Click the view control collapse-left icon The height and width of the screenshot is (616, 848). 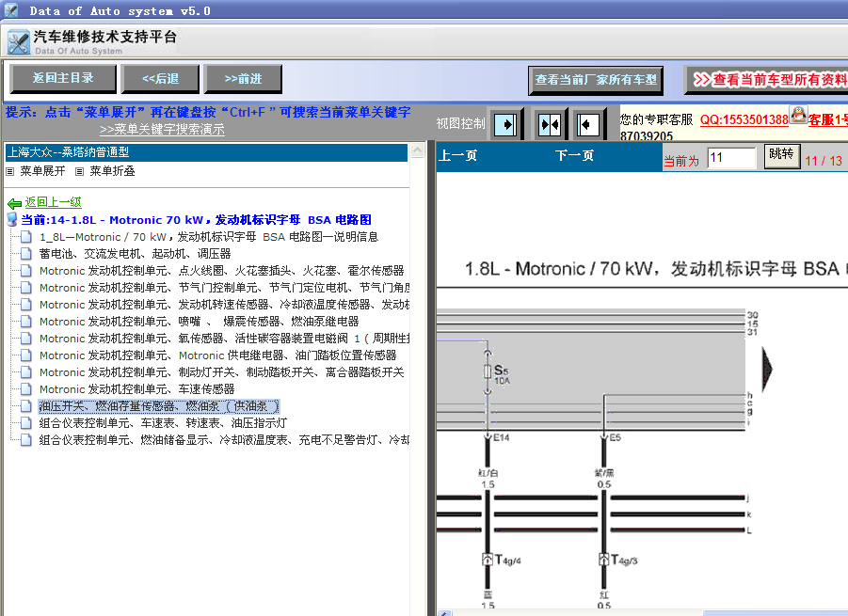point(587,125)
